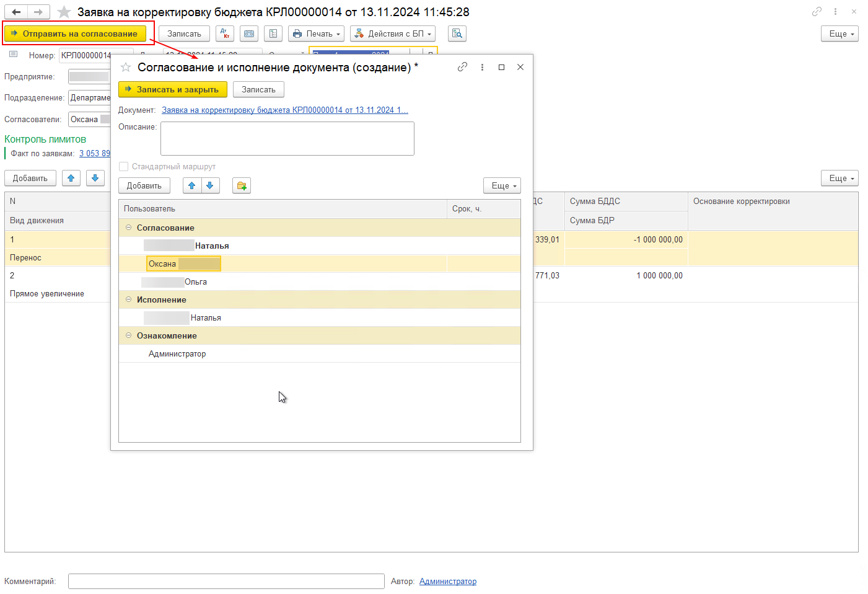Viewport: 868px width, 594px height.
Task: Open three-dot menu in the Согласование dialog
Action: [482, 67]
